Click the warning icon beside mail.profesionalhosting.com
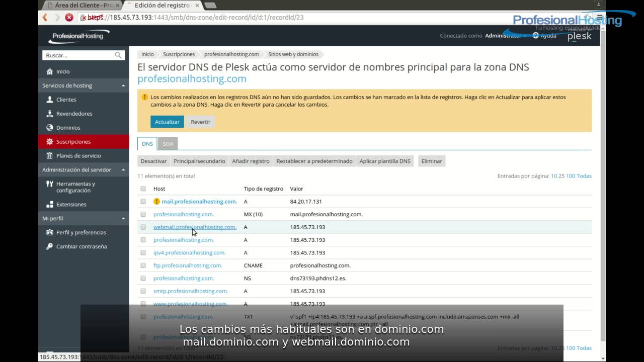The image size is (644, 362). tap(156, 201)
